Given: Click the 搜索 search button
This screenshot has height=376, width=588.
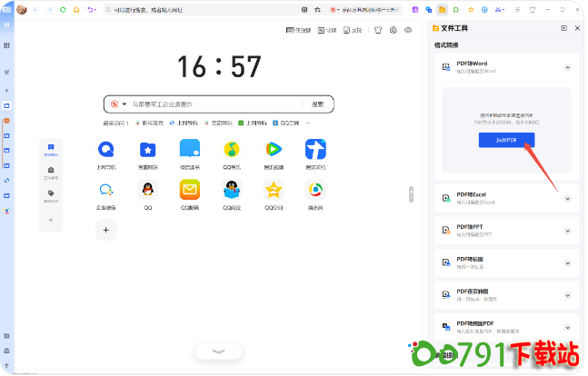Looking at the screenshot, I should 317,104.
